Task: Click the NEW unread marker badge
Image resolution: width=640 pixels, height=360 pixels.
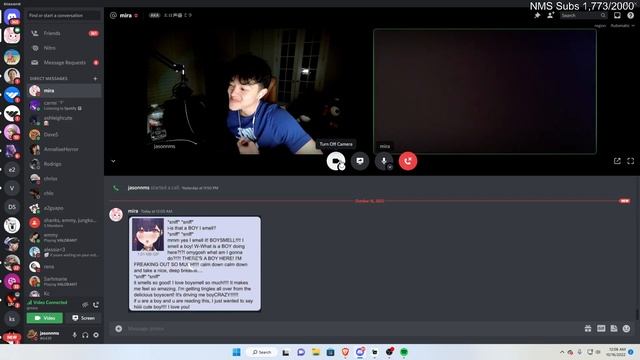Action: click(624, 201)
